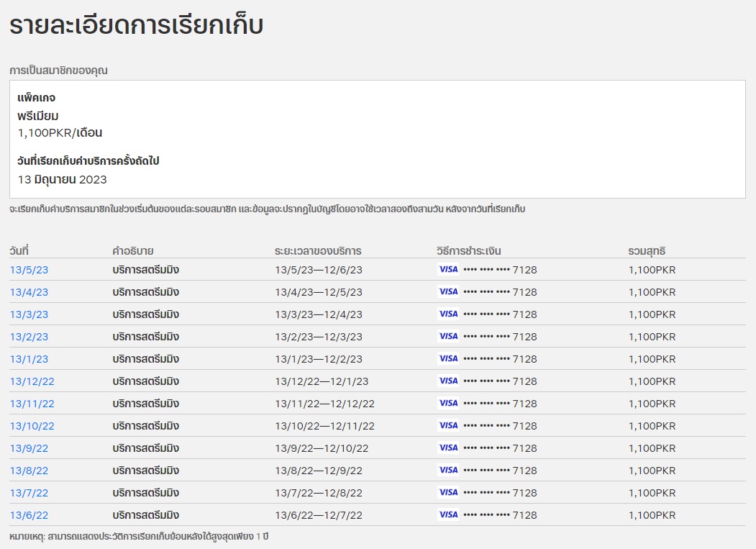Screen dimensions: 756x549
Task: Select service period 13/1/23—12/2/23
Action: pos(319,359)
